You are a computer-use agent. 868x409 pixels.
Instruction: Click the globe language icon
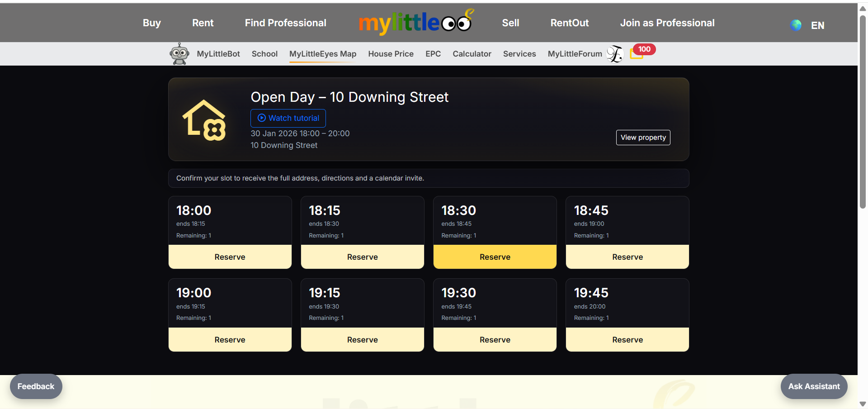(x=795, y=25)
